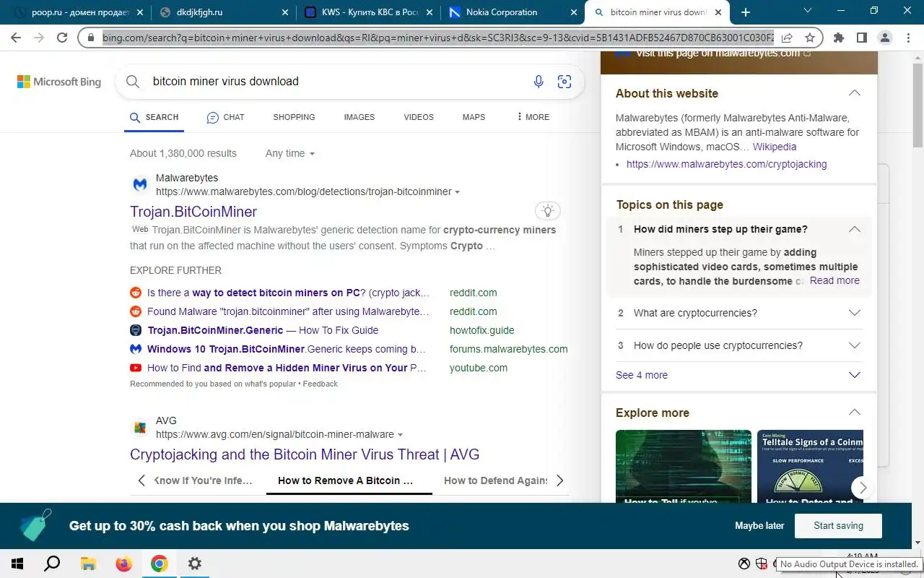This screenshot has height=578, width=924.
Task: Open the 'How to Tell' thumbnail
Action: point(683,466)
